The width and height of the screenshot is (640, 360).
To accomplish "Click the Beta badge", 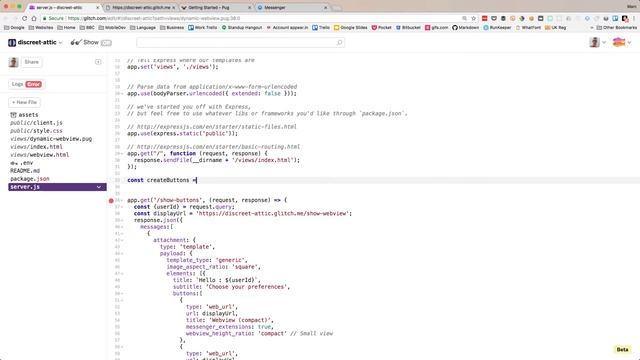I will coord(622,349).
